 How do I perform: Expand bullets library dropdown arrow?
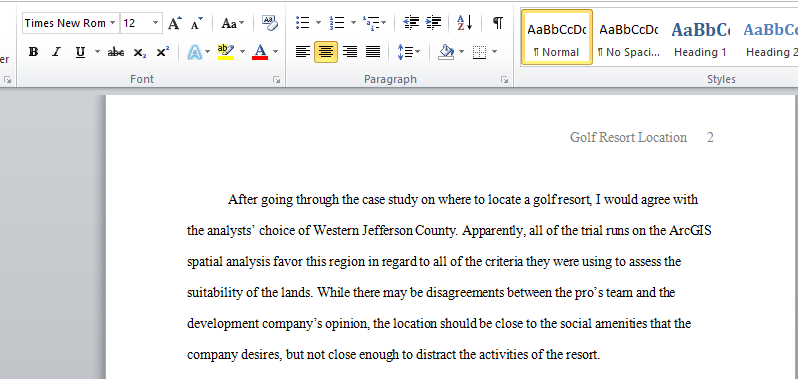point(319,23)
